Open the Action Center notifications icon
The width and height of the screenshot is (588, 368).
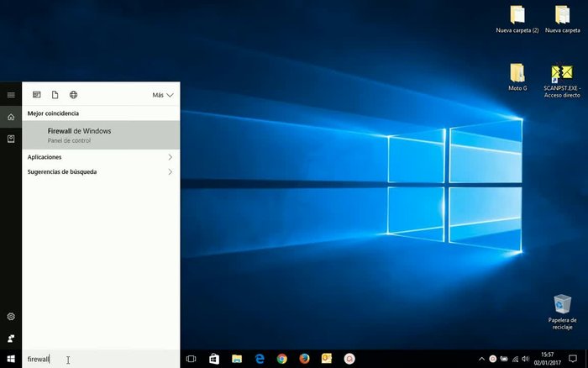(x=573, y=359)
